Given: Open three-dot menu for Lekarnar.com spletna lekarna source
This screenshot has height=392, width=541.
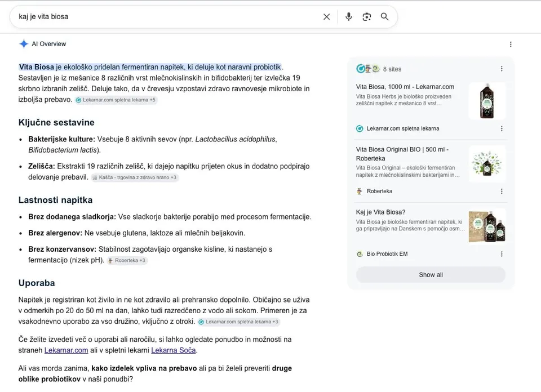Looking at the screenshot, I should (502, 128).
